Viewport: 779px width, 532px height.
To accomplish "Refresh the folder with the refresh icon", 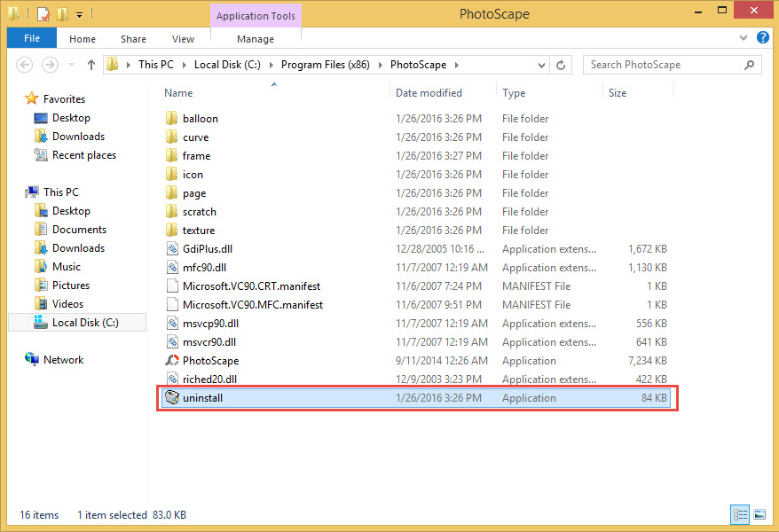I will point(561,65).
